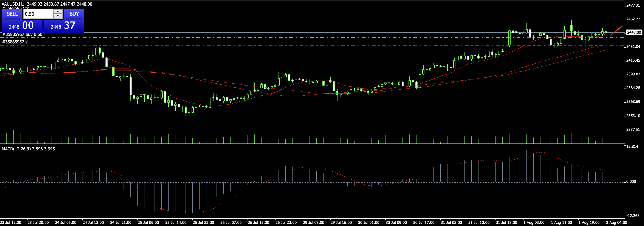Click the '30 Jul 01:00' time label
Image resolution: width=644 pixels, height=226 pixels.
(368, 223)
